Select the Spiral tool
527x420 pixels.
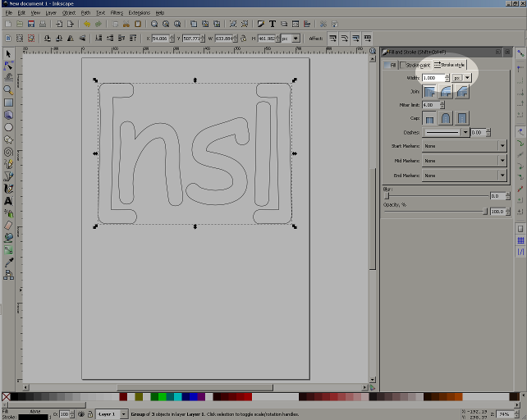tap(8, 152)
